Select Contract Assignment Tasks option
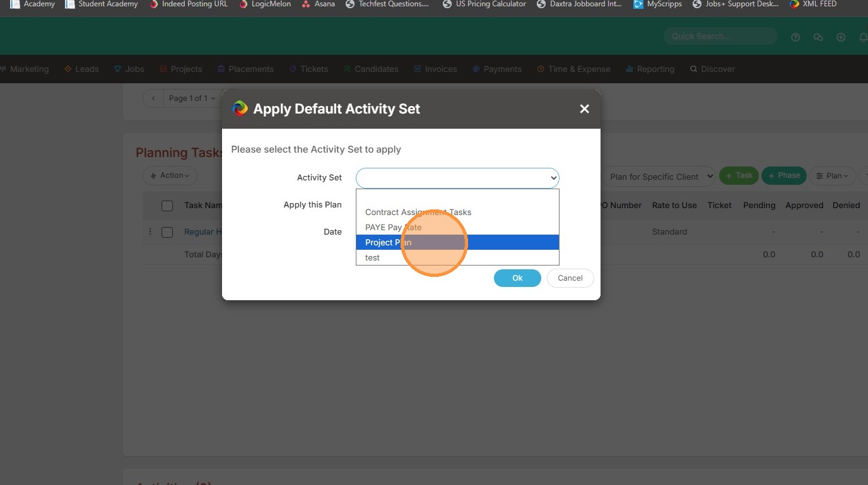 tap(457, 212)
